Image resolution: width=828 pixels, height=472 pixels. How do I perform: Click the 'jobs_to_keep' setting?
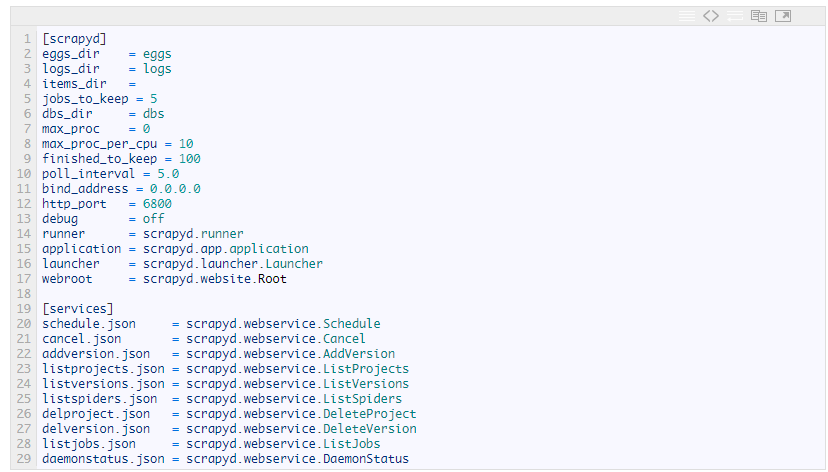tap(85, 99)
